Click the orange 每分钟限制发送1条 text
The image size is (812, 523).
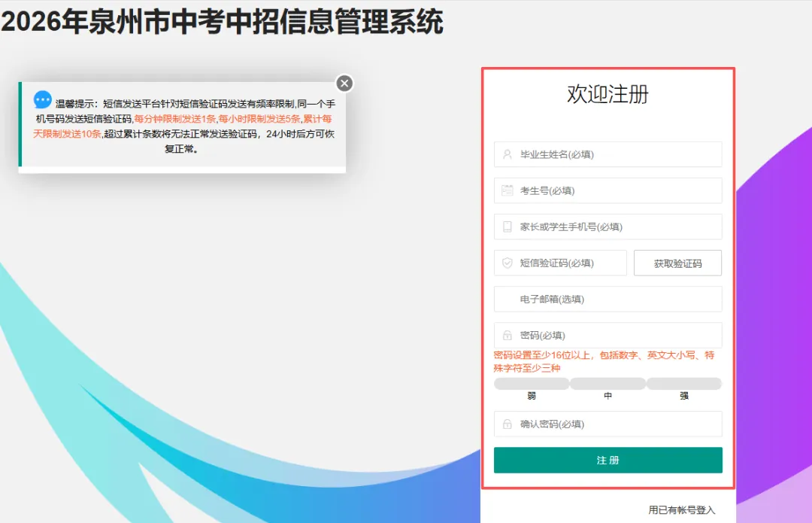click(x=175, y=119)
